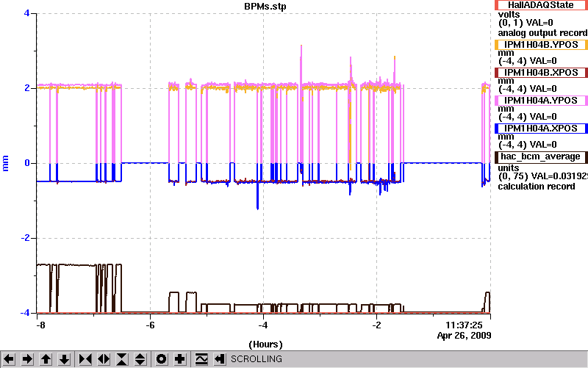Click the 'analog output record' legend text
The image size is (588, 368).
[542, 33]
